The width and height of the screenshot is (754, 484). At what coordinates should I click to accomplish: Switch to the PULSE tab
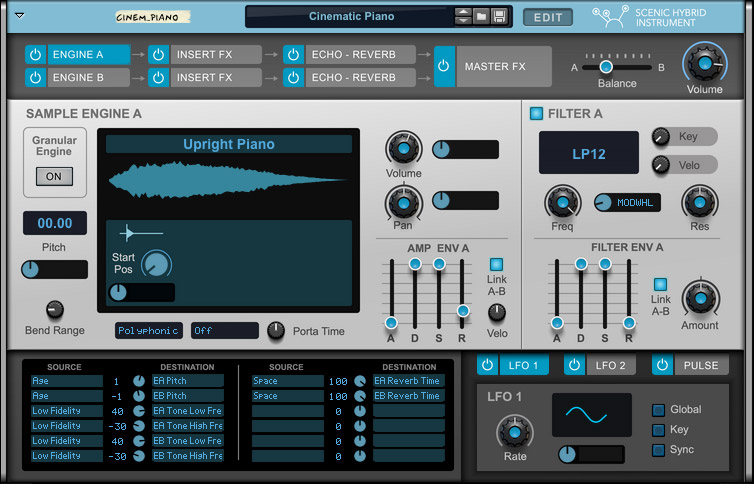pos(701,365)
